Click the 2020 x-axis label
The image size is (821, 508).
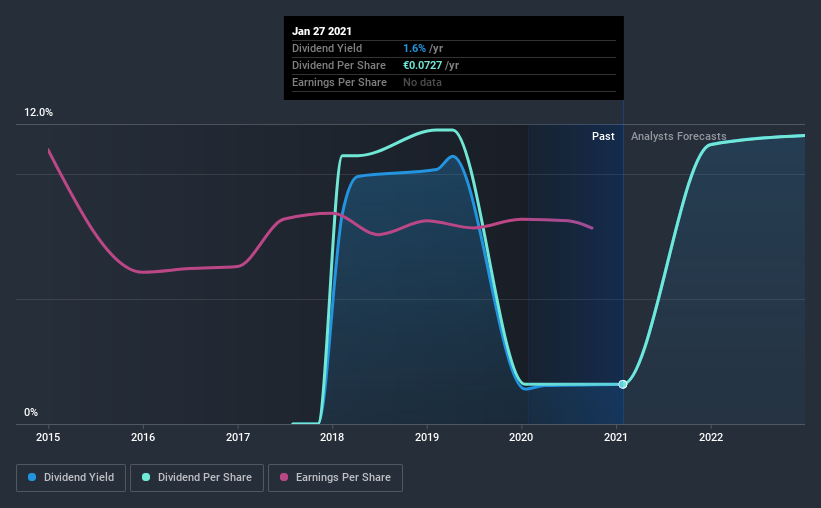[x=521, y=437]
